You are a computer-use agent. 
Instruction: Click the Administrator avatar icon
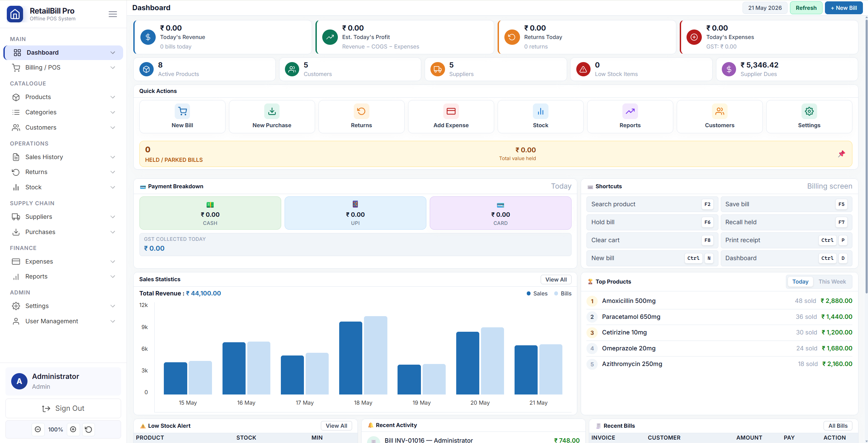(x=19, y=381)
